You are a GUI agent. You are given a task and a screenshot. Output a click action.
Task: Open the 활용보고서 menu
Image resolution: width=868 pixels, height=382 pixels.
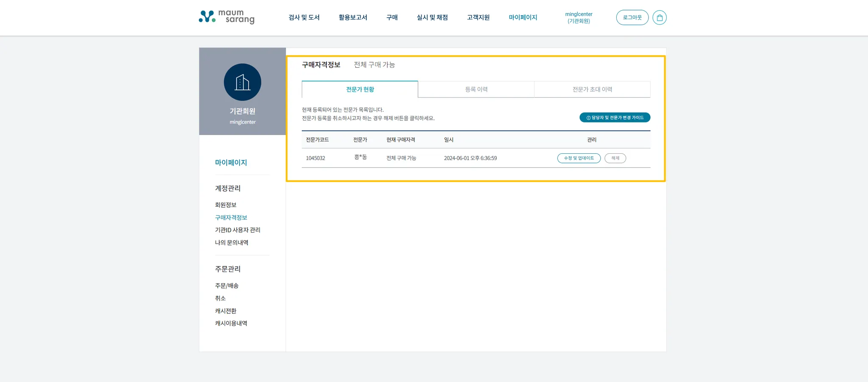click(x=353, y=17)
